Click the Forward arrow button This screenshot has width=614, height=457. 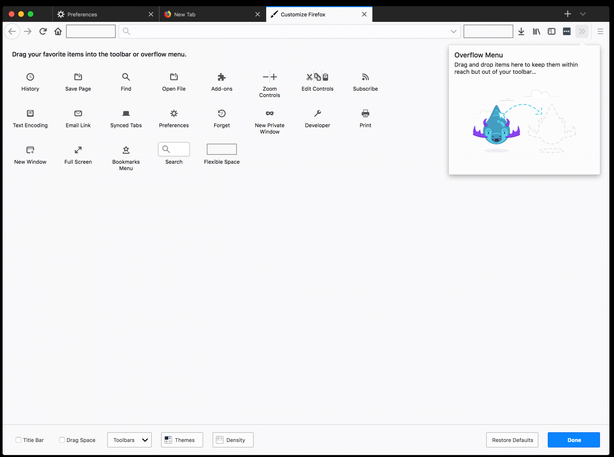point(27,31)
